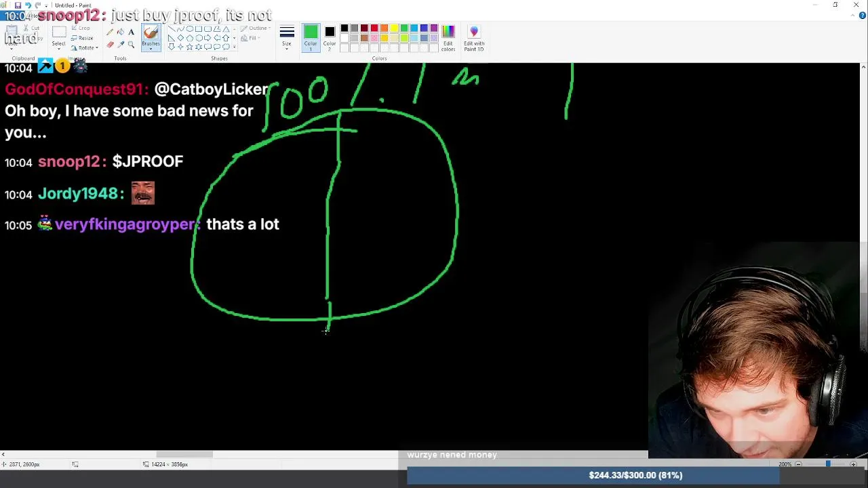Select the Color 2 box

tap(330, 37)
